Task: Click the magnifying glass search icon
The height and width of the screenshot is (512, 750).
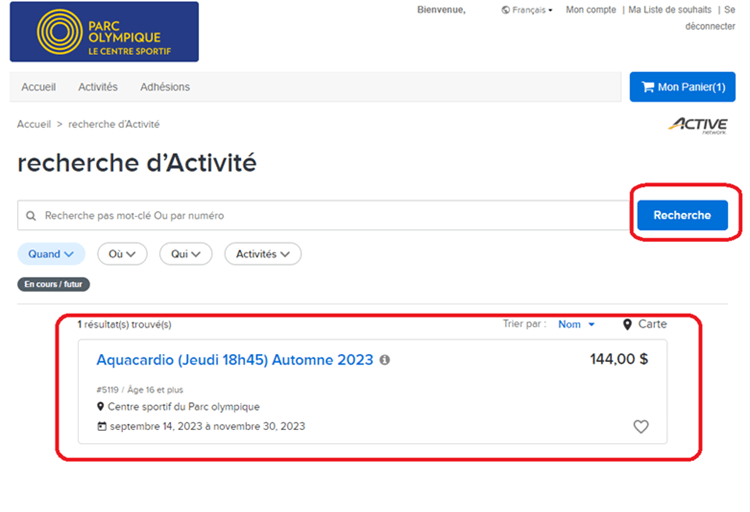Action: tap(31, 215)
